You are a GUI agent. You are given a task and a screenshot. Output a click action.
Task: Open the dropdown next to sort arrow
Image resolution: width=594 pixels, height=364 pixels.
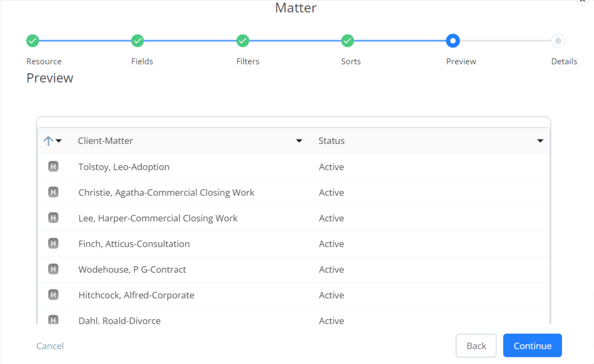(59, 141)
